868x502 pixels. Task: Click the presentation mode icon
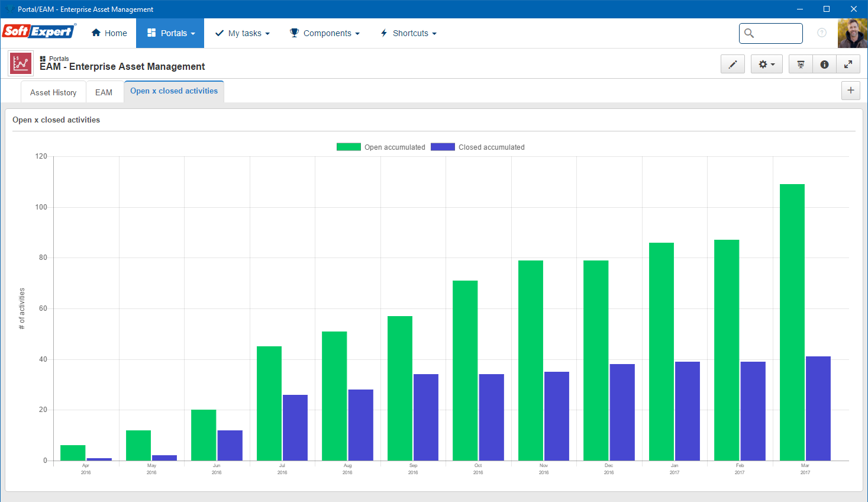(x=801, y=64)
